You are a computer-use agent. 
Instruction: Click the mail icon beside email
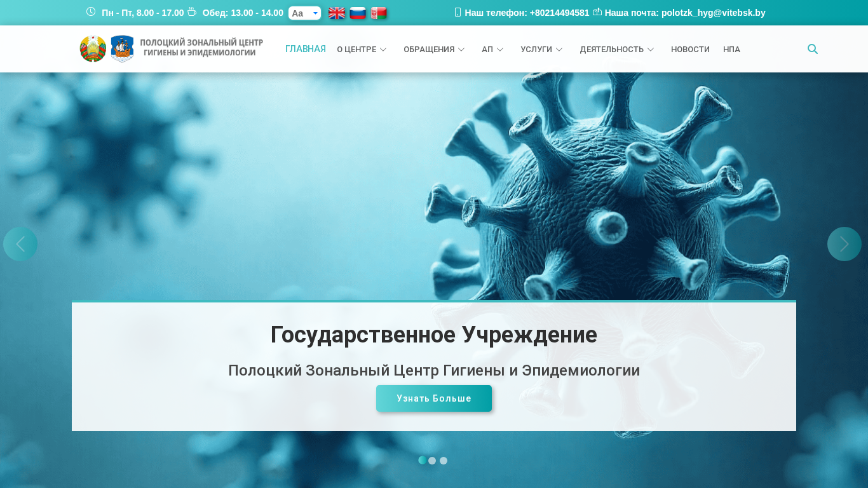coord(597,11)
